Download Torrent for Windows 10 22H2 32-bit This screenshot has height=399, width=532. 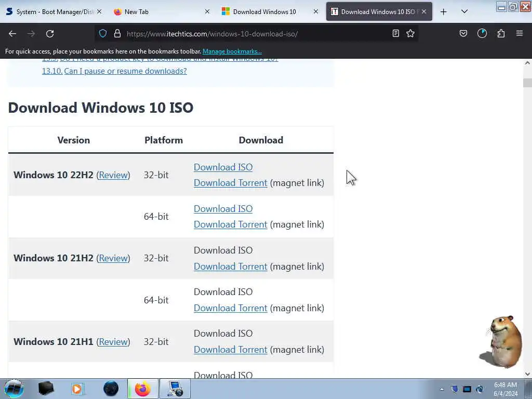click(x=231, y=183)
